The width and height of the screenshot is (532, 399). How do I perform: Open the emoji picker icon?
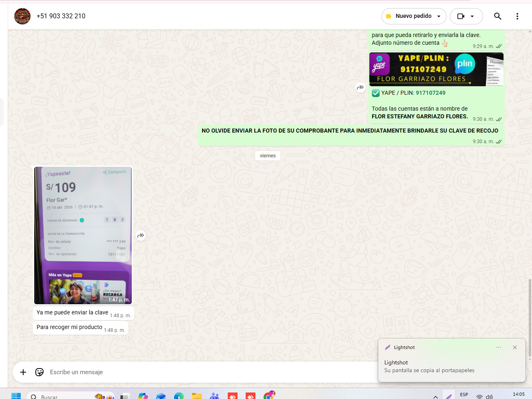39,372
